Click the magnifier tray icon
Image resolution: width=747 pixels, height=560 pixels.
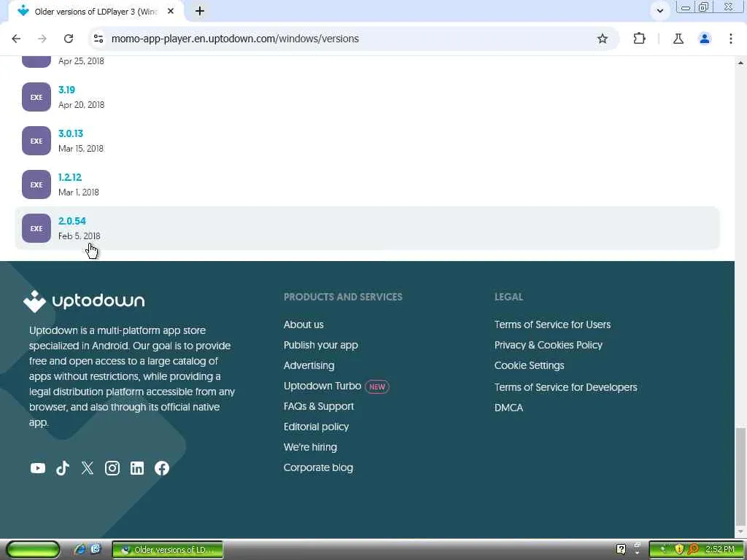pyautogui.click(x=693, y=549)
